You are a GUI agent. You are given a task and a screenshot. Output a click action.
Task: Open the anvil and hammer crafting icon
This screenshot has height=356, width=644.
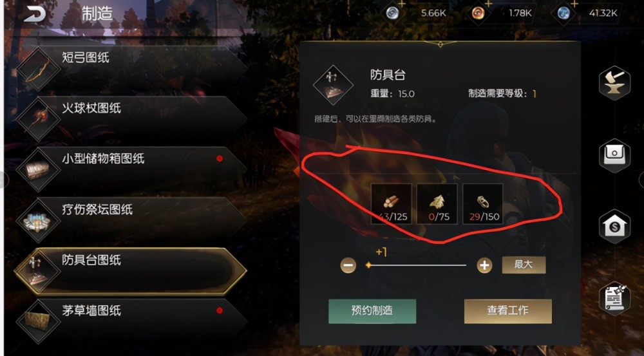614,83
